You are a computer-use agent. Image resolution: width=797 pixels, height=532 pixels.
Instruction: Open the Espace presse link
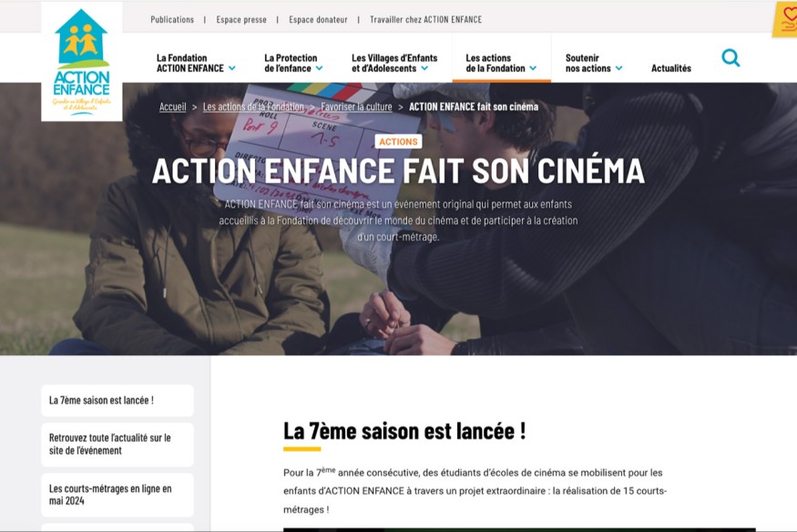coord(241,19)
